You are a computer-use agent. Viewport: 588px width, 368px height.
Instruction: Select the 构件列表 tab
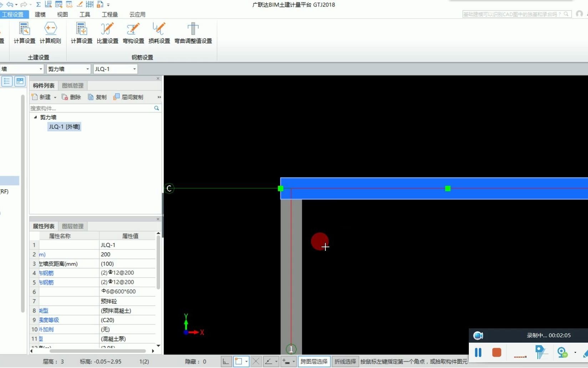pyautogui.click(x=44, y=85)
